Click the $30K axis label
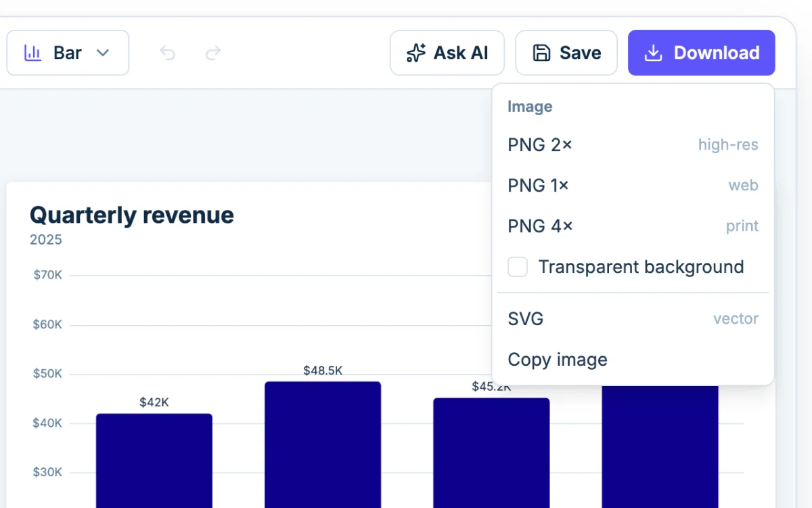The height and width of the screenshot is (508, 812). pyautogui.click(x=47, y=473)
